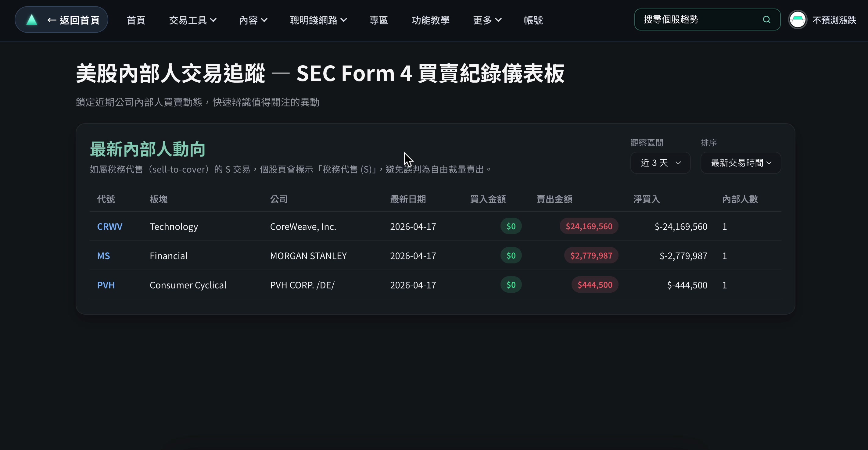This screenshot has width=868, height=450.
Task: Select the CoreWeave, Inc. company cell
Action: coord(303,226)
